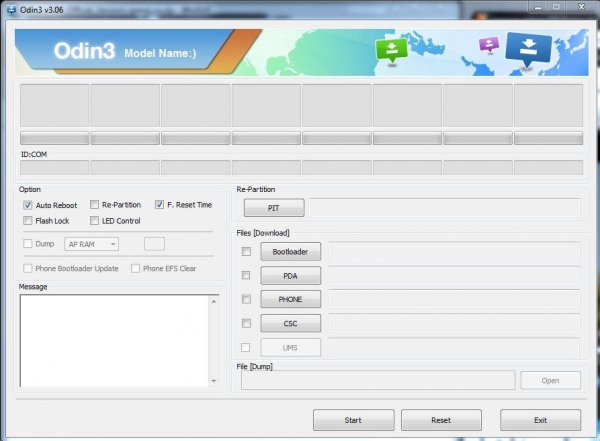The width and height of the screenshot is (600, 441).
Task: Click the Open button for File Dump
Action: tap(550, 381)
